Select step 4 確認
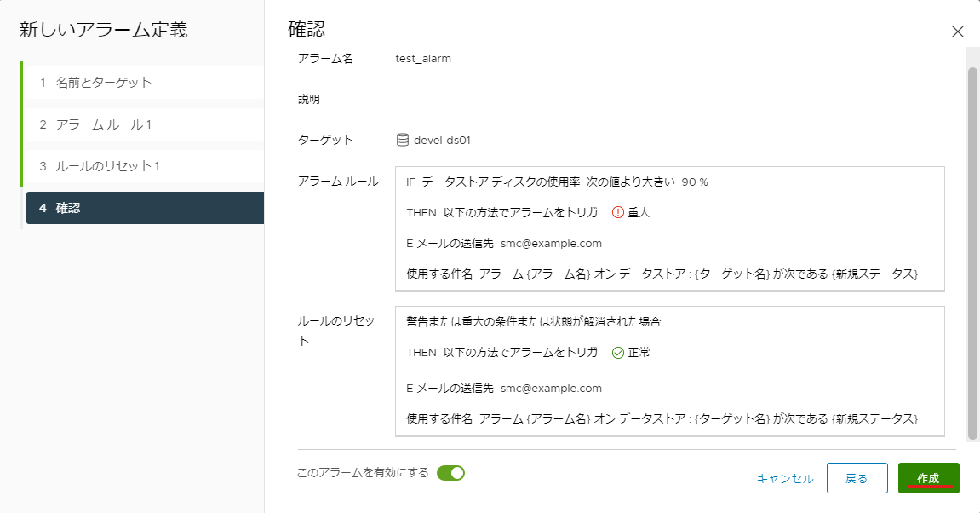980x513 pixels. point(145,208)
